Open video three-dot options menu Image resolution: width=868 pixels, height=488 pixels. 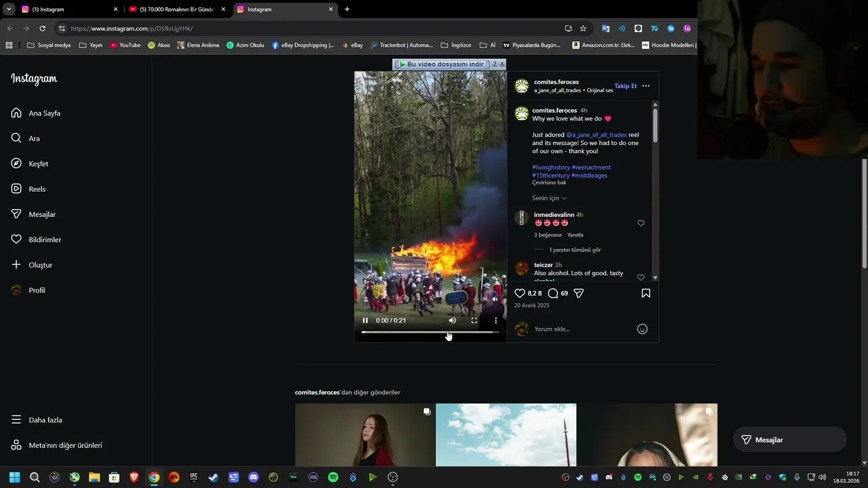496,320
